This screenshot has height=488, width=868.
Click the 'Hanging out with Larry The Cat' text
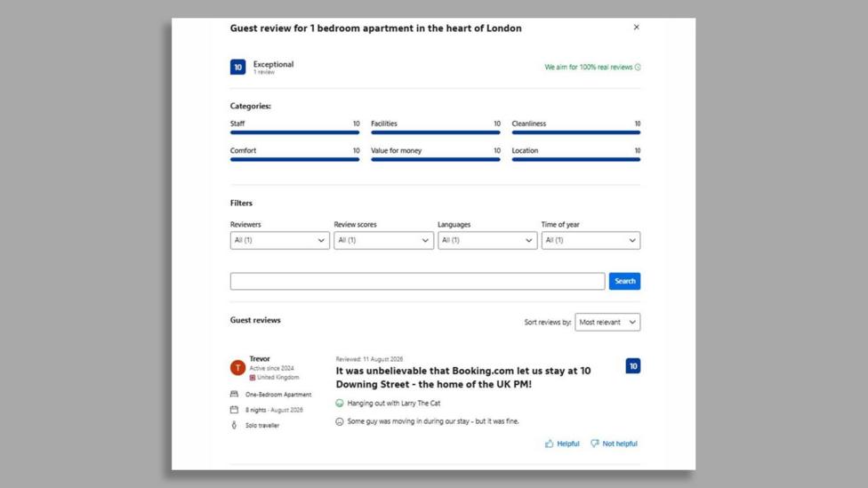click(394, 404)
